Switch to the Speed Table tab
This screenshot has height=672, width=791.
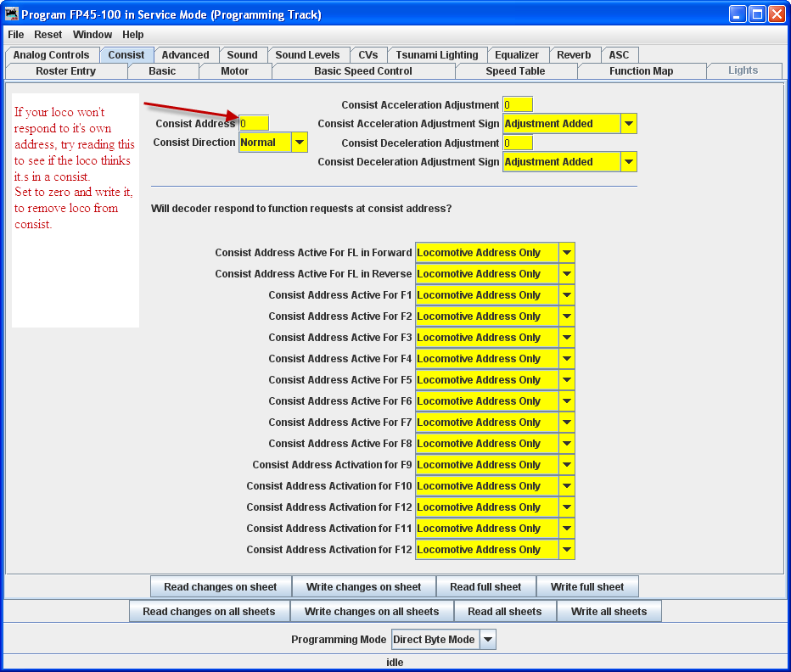(515, 71)
